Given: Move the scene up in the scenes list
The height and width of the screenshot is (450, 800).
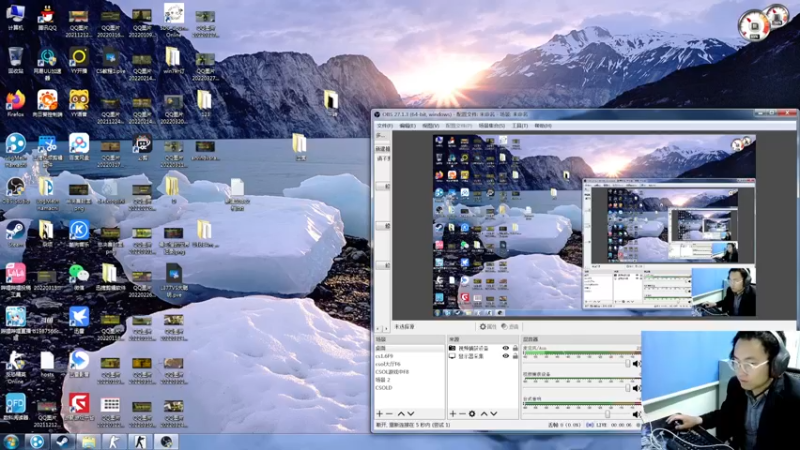Looking at the screenshot, I should coord(401,414).
